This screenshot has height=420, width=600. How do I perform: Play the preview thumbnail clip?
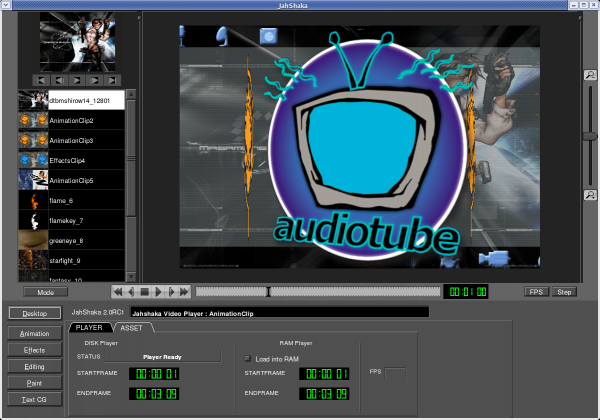point(77,80)
